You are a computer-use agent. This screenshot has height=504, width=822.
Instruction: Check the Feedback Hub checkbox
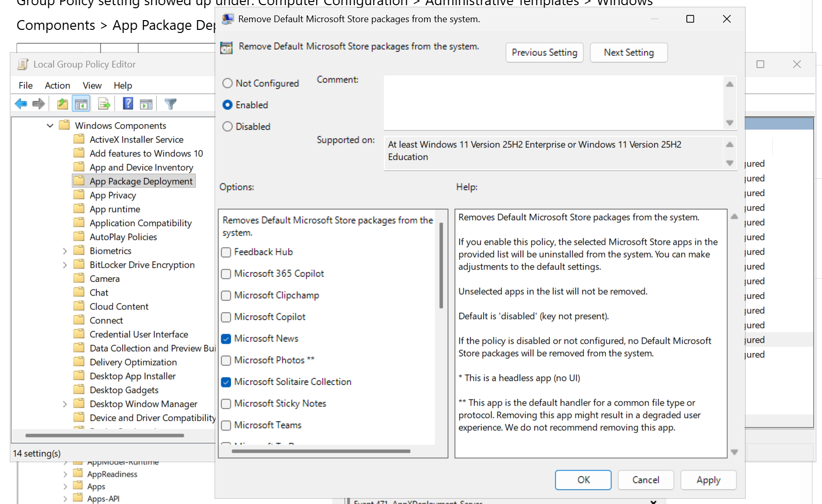click(x=226, y=253)
